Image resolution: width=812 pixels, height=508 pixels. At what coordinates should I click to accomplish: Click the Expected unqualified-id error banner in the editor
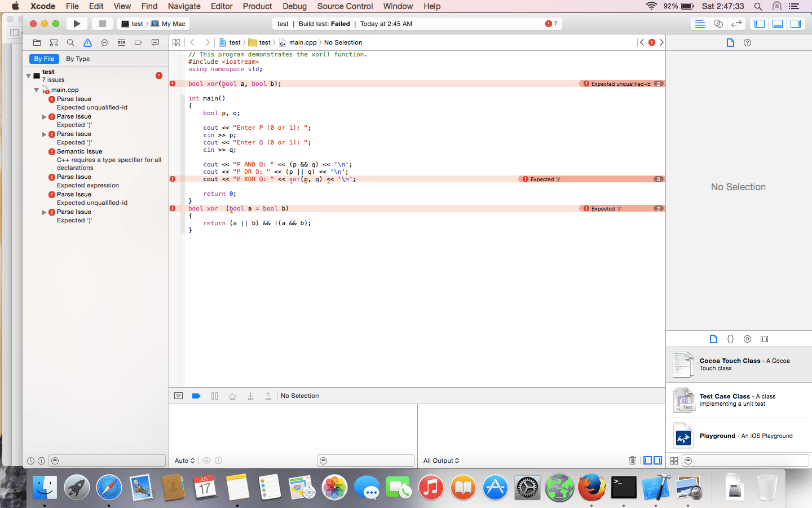621,84
